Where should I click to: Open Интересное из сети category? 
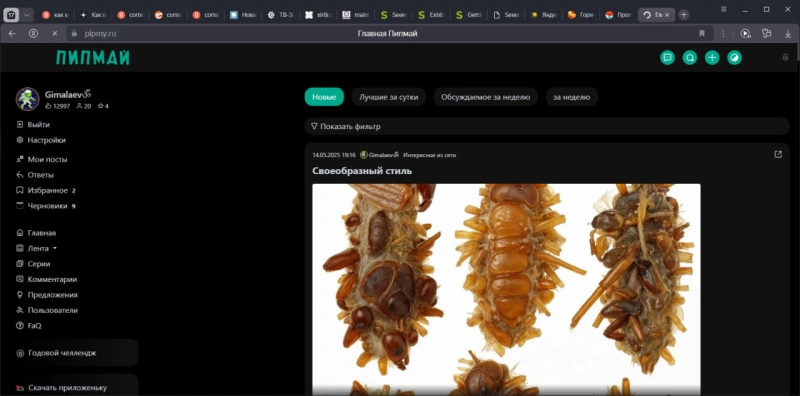[x=430, y=155]
